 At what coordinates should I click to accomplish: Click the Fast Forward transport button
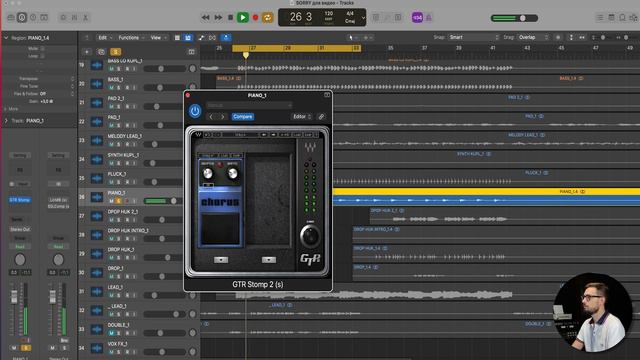[x=218, y=18]
